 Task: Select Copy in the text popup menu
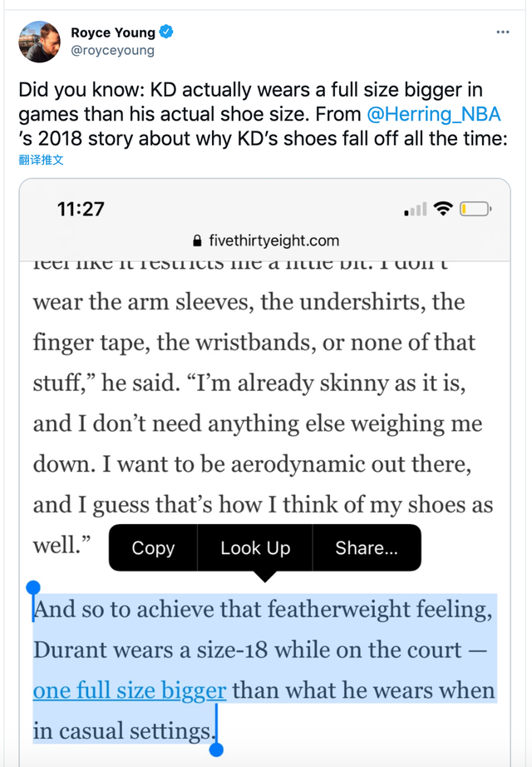153,547
